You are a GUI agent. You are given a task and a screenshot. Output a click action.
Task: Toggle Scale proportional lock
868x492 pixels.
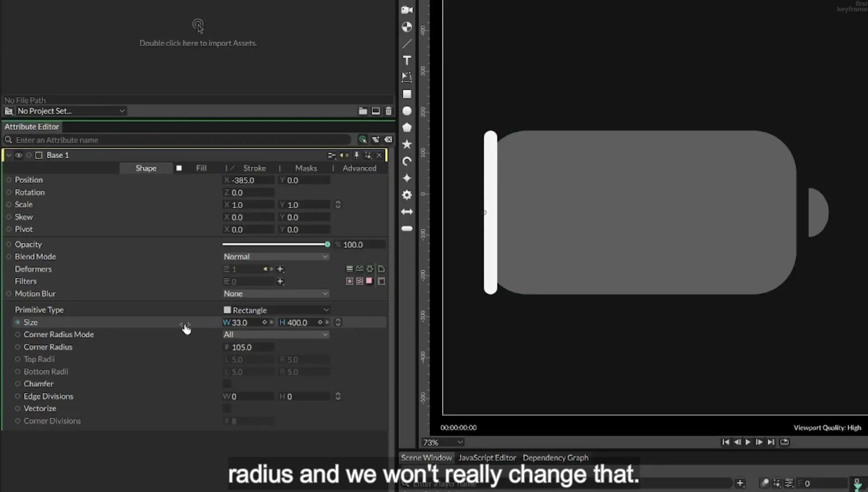338,205
